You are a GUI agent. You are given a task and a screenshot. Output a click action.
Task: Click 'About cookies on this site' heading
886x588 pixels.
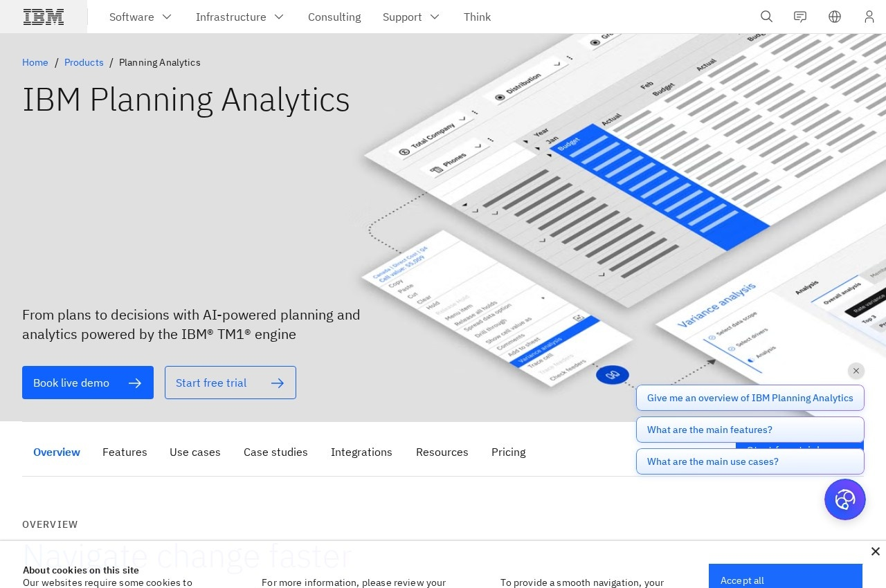(81, 570)
